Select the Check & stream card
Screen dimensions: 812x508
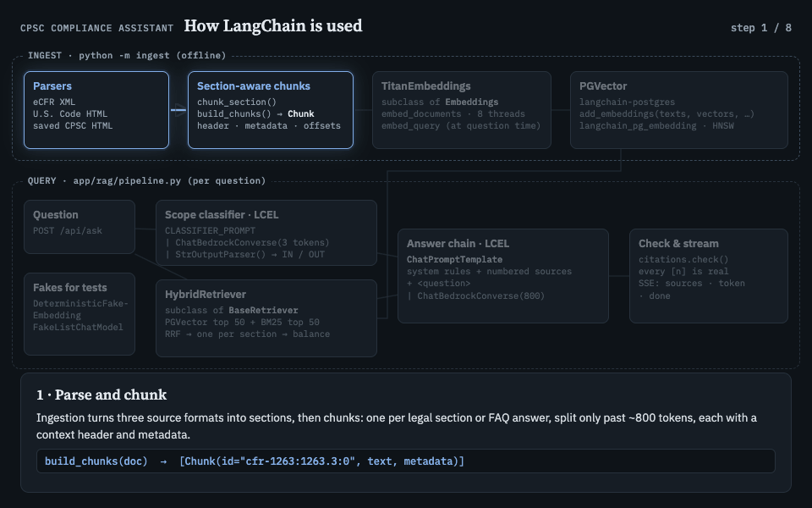pyautogui.click(x=709, y=276)
